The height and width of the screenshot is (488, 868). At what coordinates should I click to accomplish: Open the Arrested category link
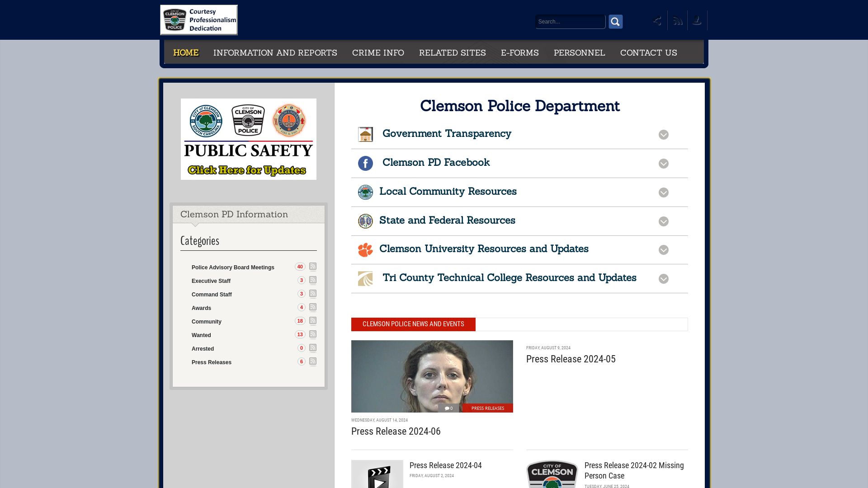click(x=203, y=349)
